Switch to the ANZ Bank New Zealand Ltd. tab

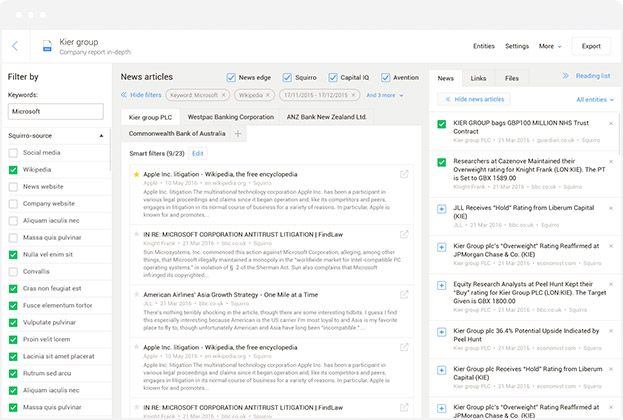coord(327,117)
